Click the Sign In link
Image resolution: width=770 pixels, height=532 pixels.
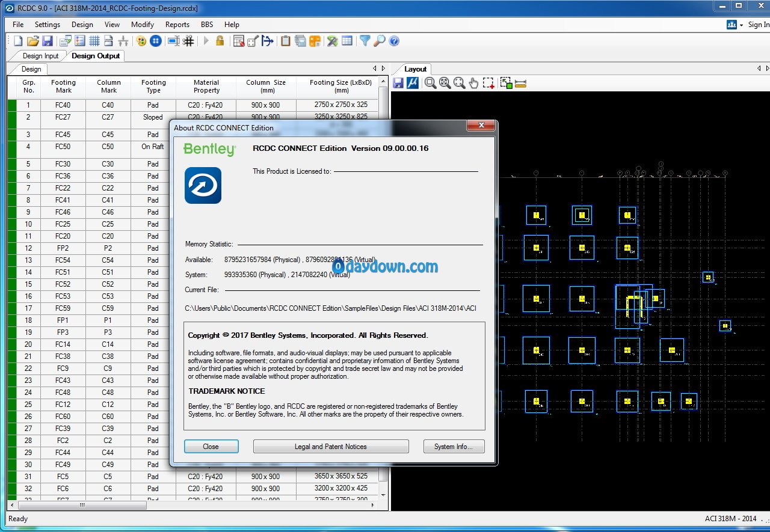[759, 25]
